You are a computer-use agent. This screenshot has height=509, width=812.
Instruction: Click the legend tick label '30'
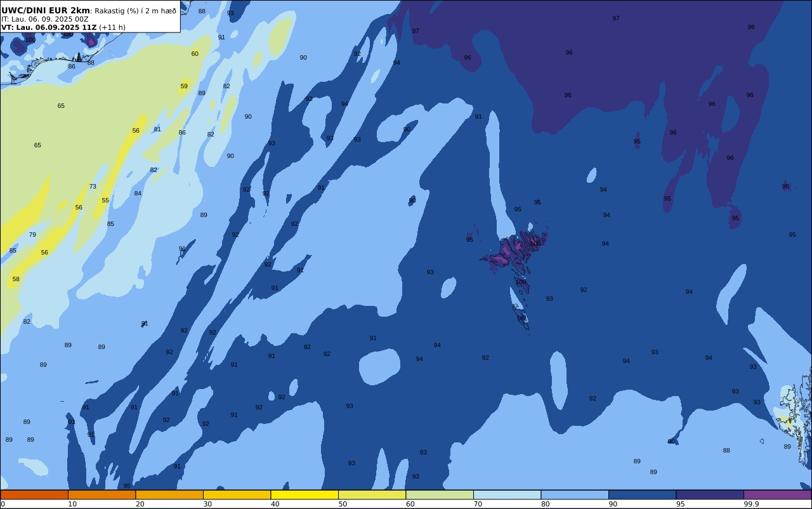[207, 504]
